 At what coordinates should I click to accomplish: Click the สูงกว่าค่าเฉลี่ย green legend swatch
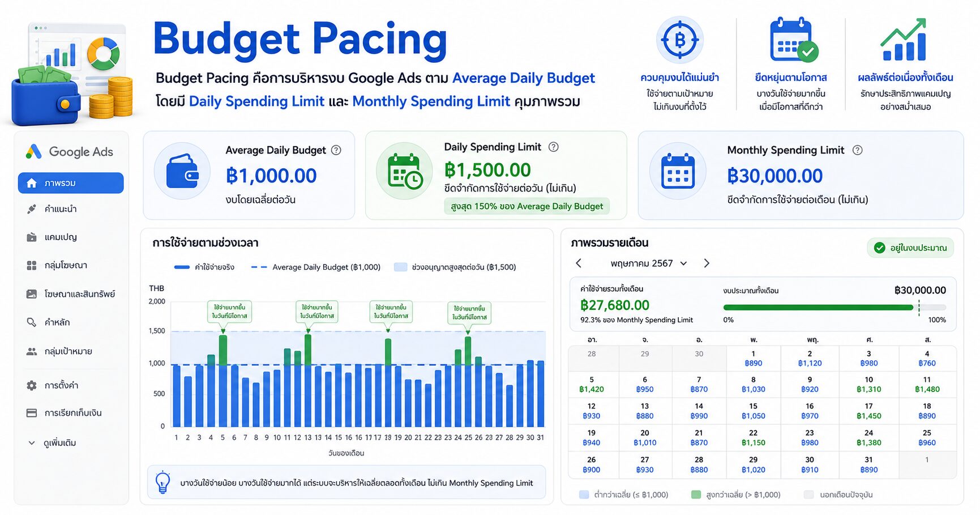click(x=696, y=495)
